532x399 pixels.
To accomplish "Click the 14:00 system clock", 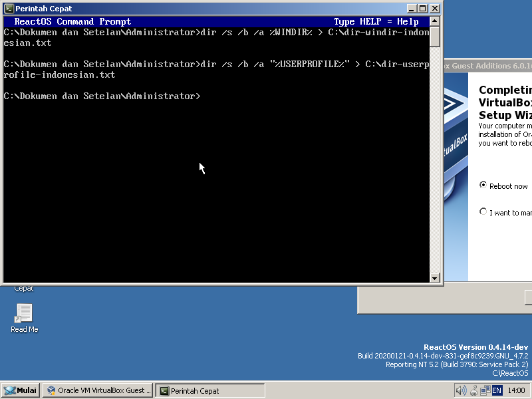I will tap(516, 390).
